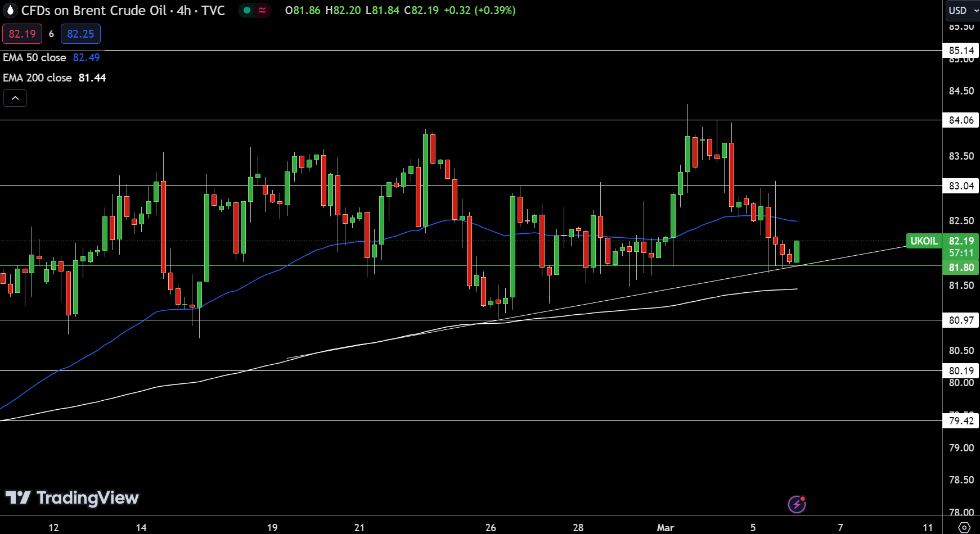This screenshot has width=980, height=534.
Task: Click the EMA 200 value 81.44
Action: tap(92, 78)
